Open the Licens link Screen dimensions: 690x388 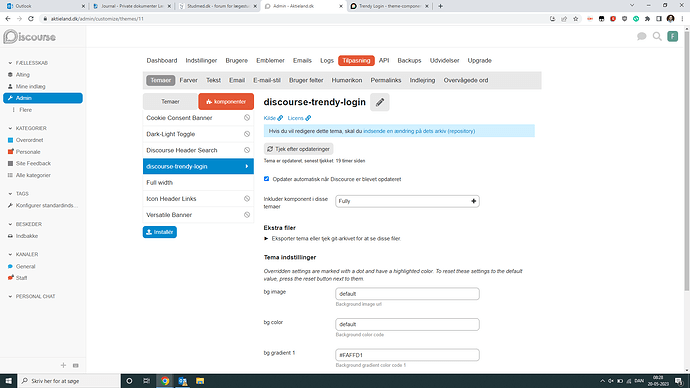(x=299, y=118)
